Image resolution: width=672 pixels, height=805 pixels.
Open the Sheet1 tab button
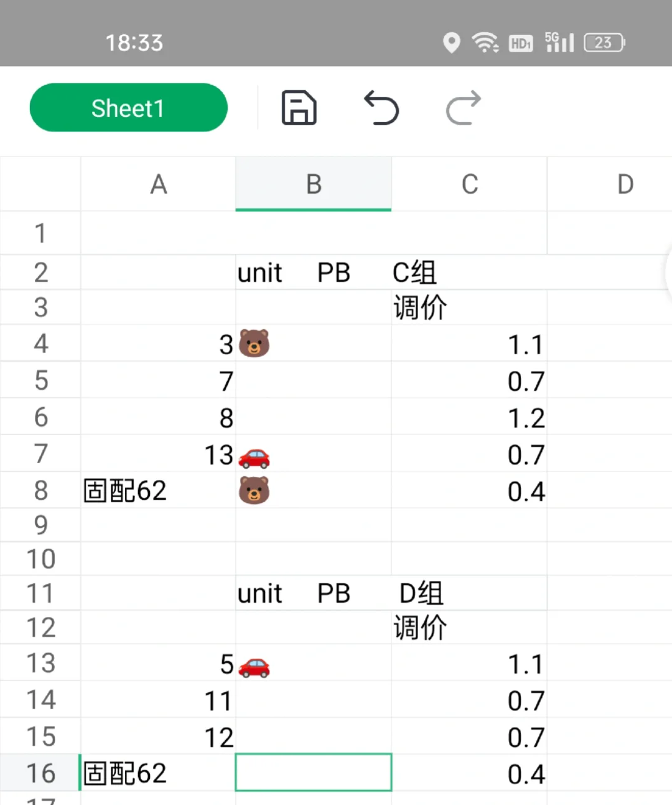pos(128,108)
